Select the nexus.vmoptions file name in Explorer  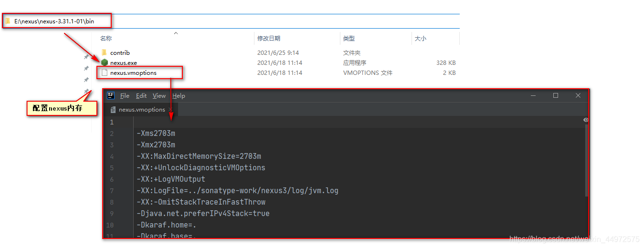133,73
